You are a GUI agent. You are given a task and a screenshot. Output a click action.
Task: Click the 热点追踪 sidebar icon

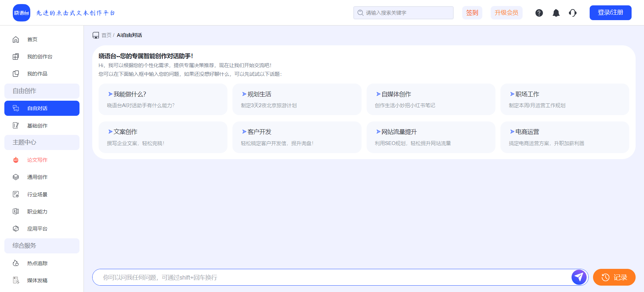(16, 263)
